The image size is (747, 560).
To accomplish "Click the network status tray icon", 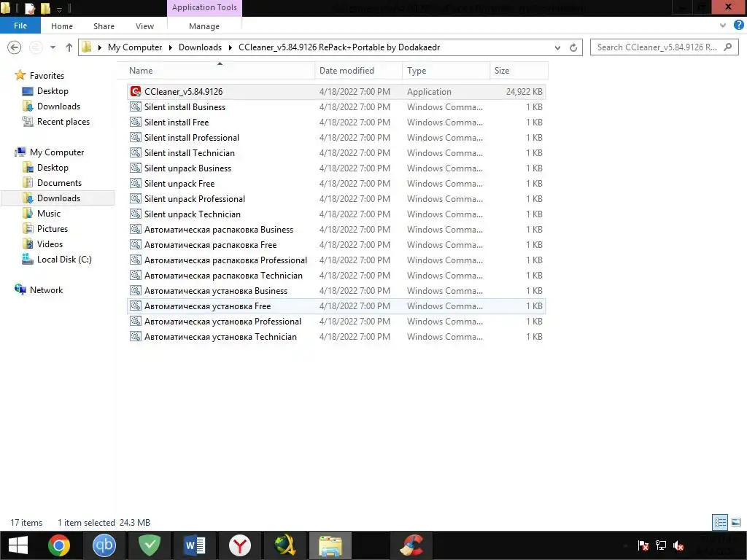I will [x=661, y=545].
